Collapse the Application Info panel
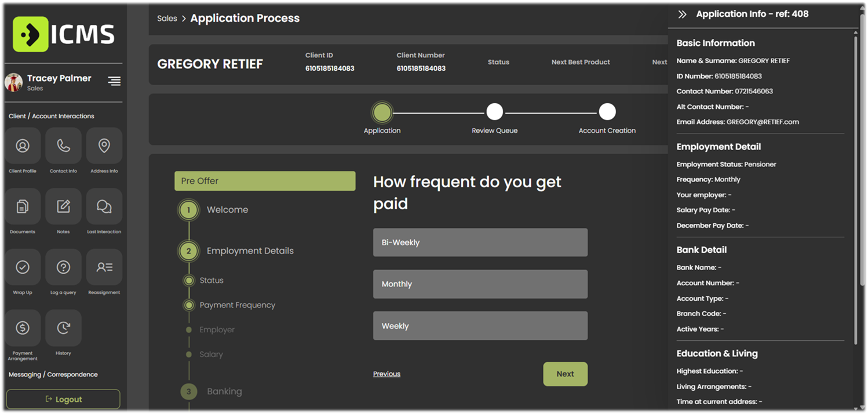The image size is (868, 414). coord(682,14)
